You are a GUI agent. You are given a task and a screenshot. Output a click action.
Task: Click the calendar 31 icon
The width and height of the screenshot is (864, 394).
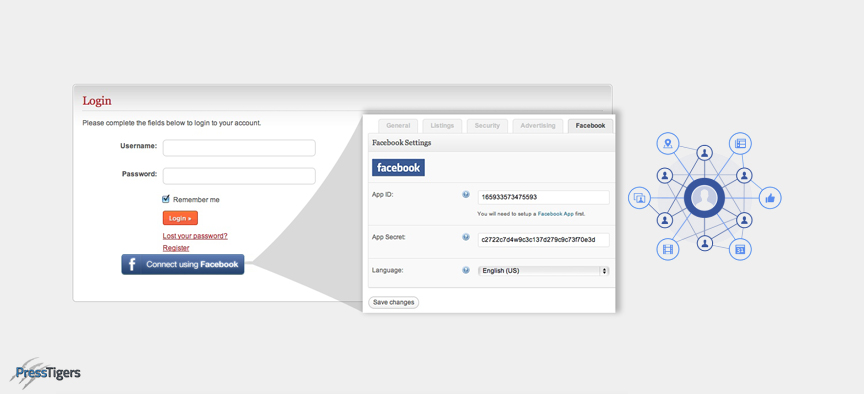click(741, 250)
